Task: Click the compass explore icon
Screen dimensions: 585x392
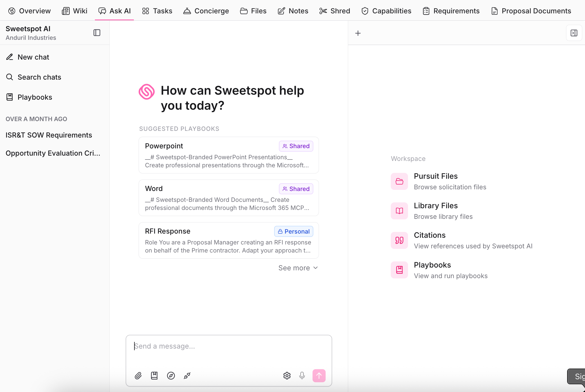Action: [171, 376]
